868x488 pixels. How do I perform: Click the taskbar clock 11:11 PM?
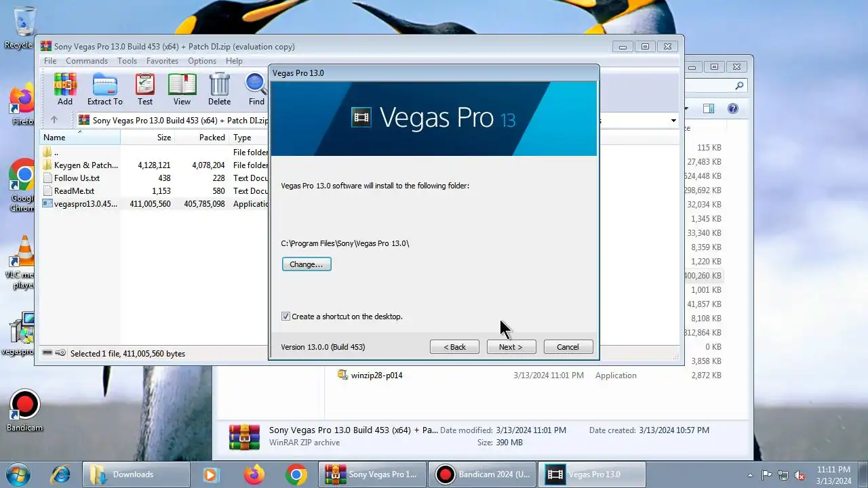click(833, 475)
